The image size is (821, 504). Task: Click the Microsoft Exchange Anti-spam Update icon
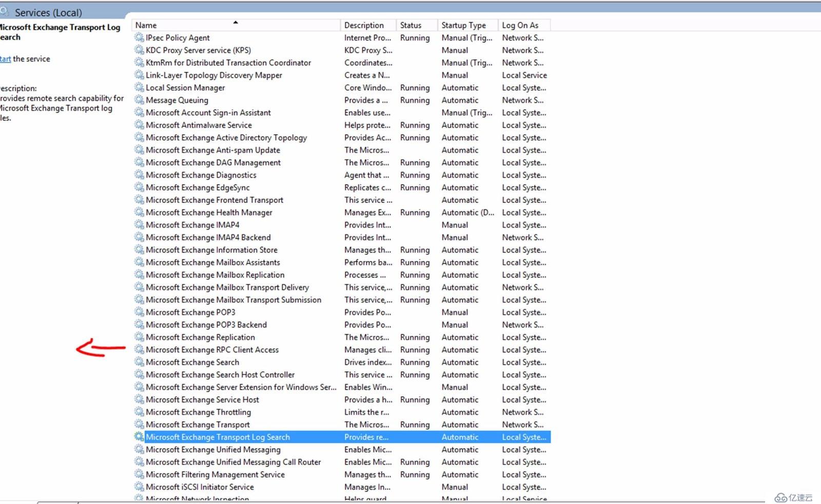139,150
